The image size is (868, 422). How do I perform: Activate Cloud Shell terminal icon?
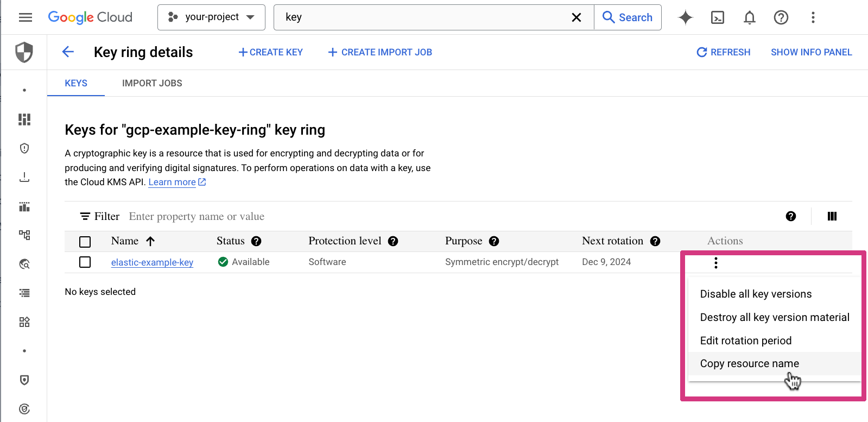718,17
